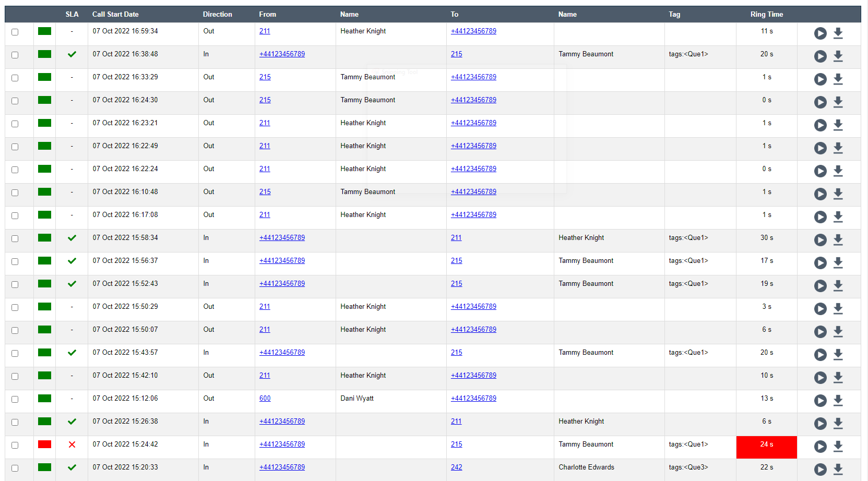This screenshot has width=868, height=481.
Task: Open +44123456789 From link in 16:38:48 row
Action: [x=282, y=54]
